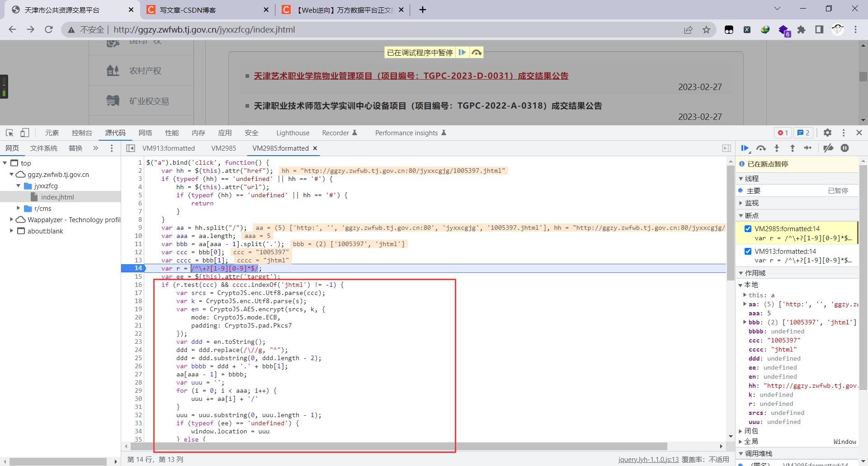Open 天津艺术职业学院 announcement link
This screenshot has width=868, height=466.
[411, 76]
